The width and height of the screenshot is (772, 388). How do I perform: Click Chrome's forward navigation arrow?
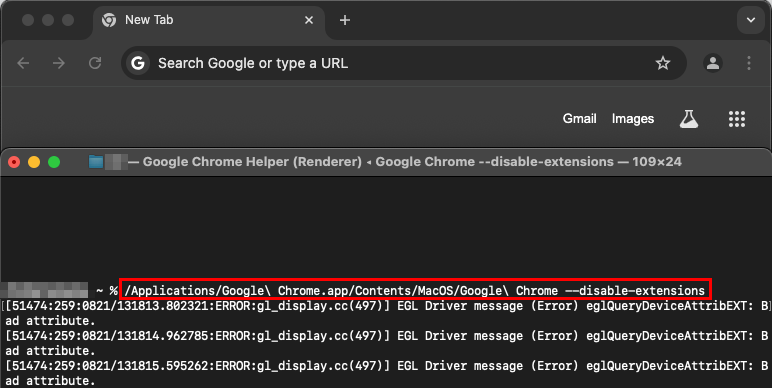[x=59, y=63]
